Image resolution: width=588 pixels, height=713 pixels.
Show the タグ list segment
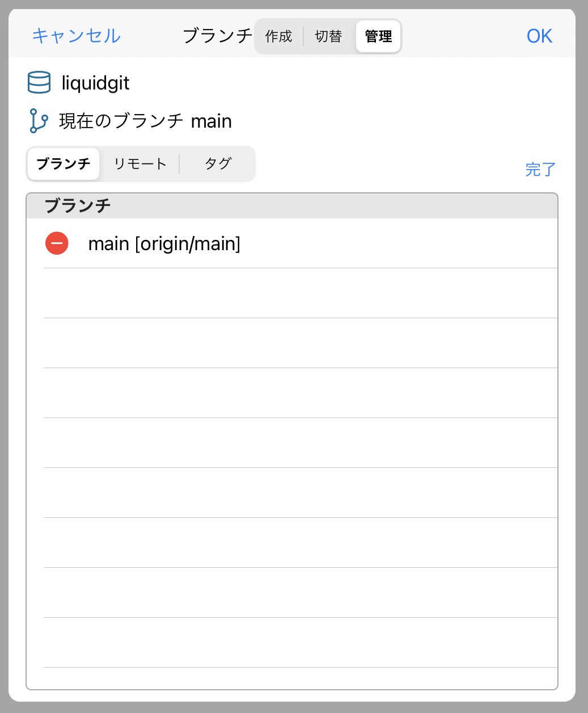point(218,164)
